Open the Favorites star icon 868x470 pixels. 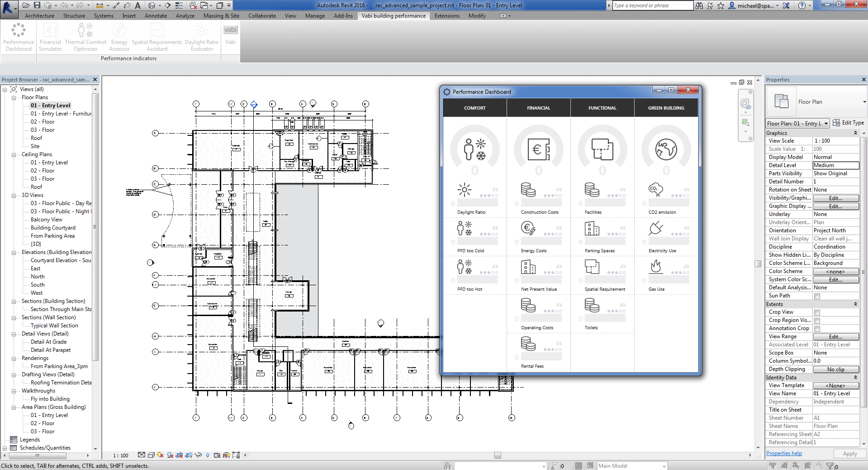(x=721, y=5)
